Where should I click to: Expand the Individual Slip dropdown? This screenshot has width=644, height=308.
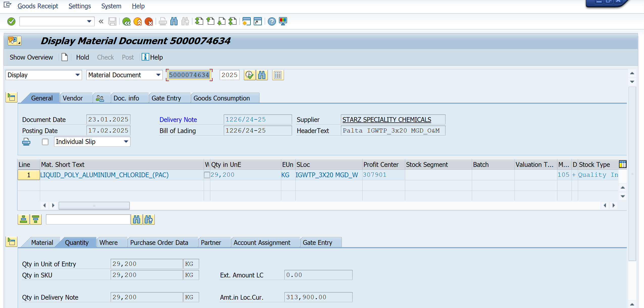[x=126, y=142]
